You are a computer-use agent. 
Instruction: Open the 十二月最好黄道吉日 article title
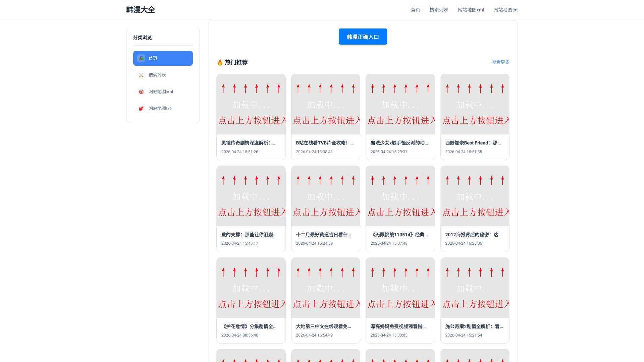point(324,235)
